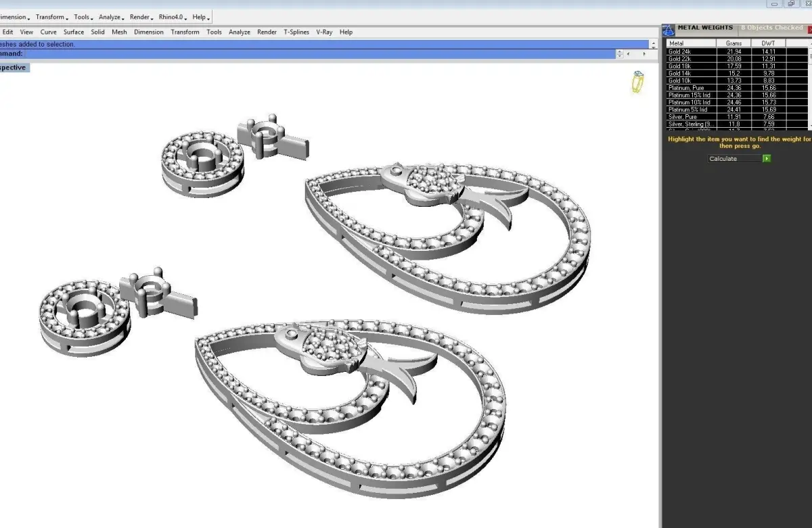
Task: Open the Render dropdown in top toolbar
Action: (141, 17)
